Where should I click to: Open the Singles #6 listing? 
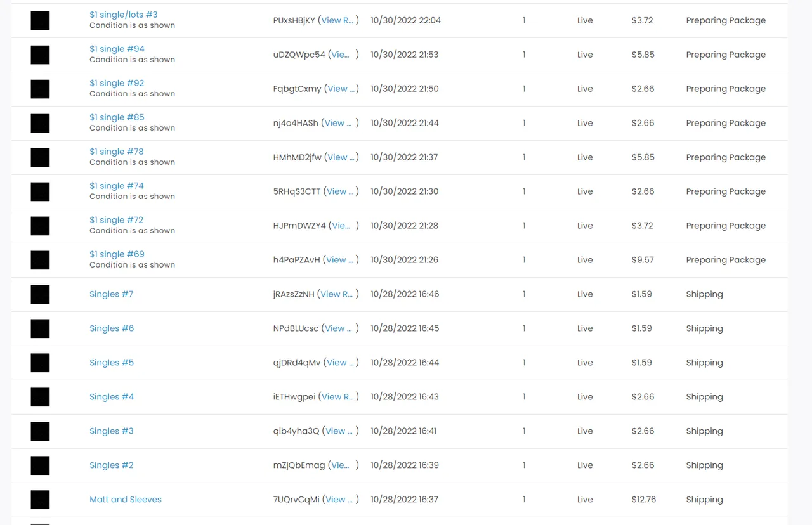112,328
